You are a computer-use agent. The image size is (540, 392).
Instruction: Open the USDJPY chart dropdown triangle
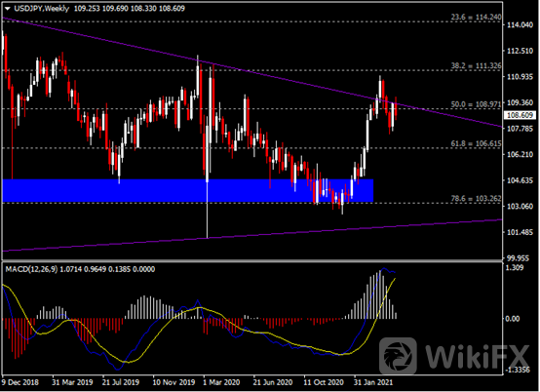point(8,9)
